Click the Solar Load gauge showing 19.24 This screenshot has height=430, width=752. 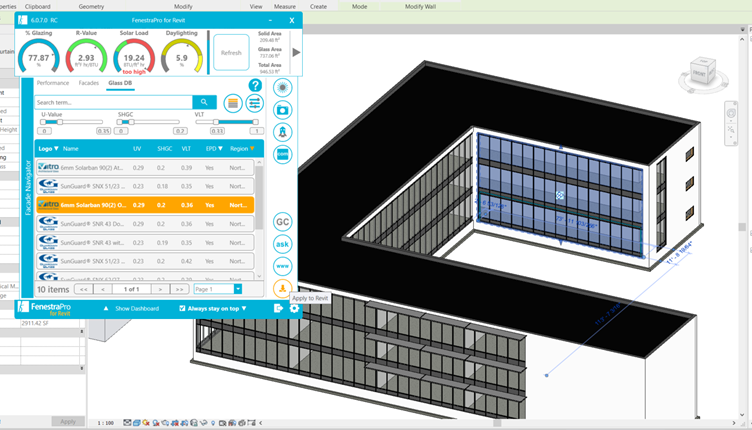coord(134,56)
